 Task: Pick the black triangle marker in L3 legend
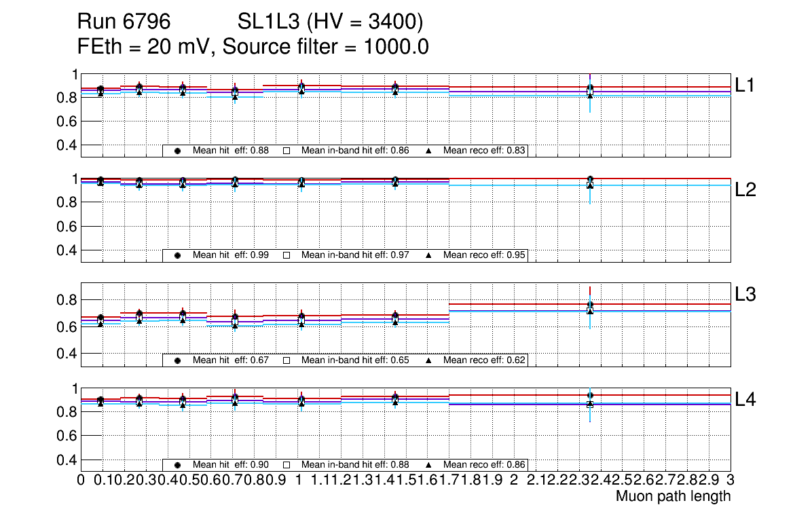(429, 360)
